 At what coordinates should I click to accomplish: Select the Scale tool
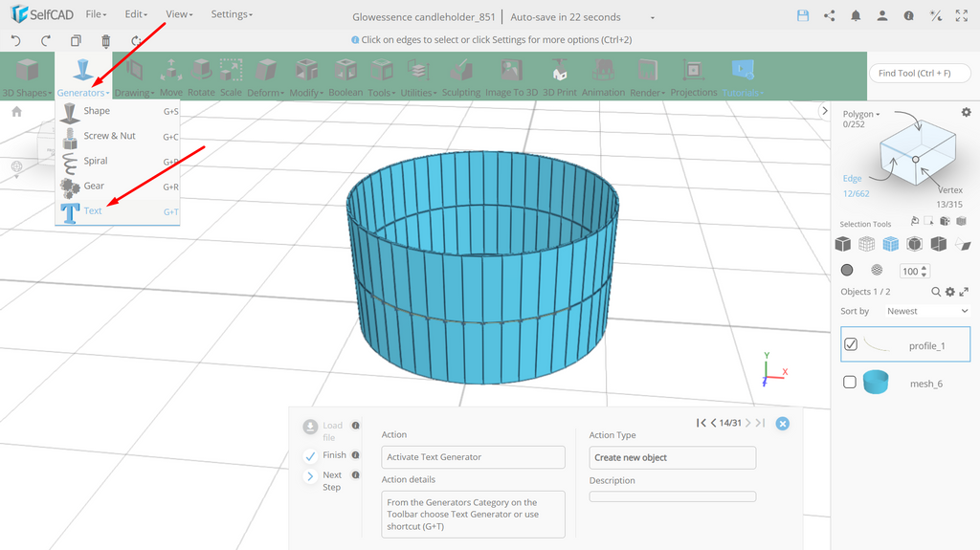[231, 77]
